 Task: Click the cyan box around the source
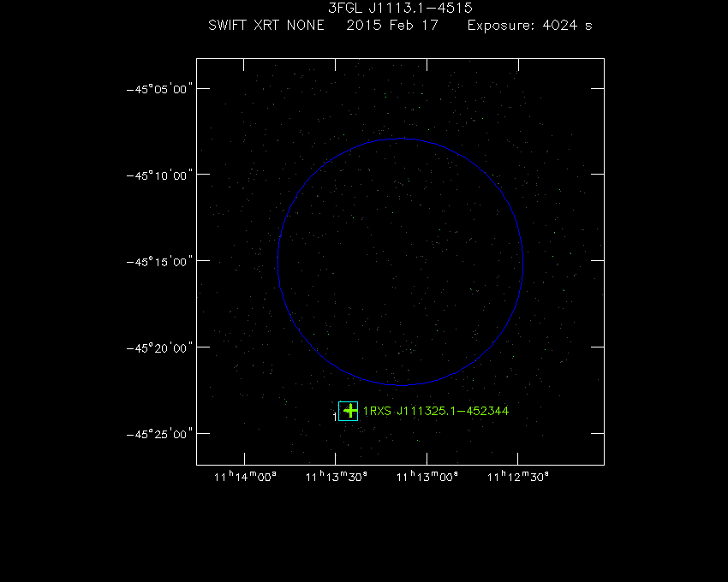click(349, 411)
